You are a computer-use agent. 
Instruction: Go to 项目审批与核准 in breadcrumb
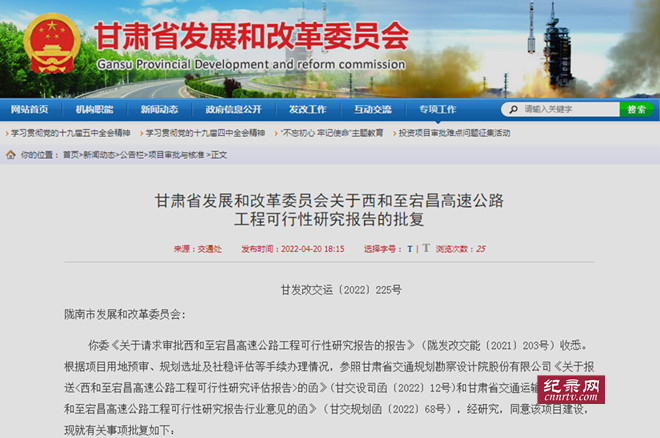[176, 155]
